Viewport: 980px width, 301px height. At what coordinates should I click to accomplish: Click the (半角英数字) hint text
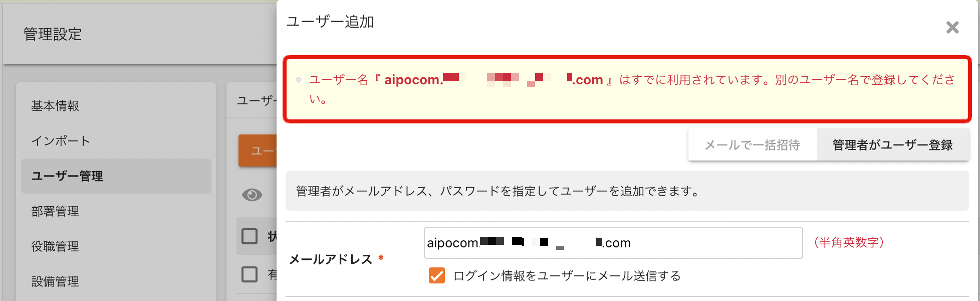[849, 242]
